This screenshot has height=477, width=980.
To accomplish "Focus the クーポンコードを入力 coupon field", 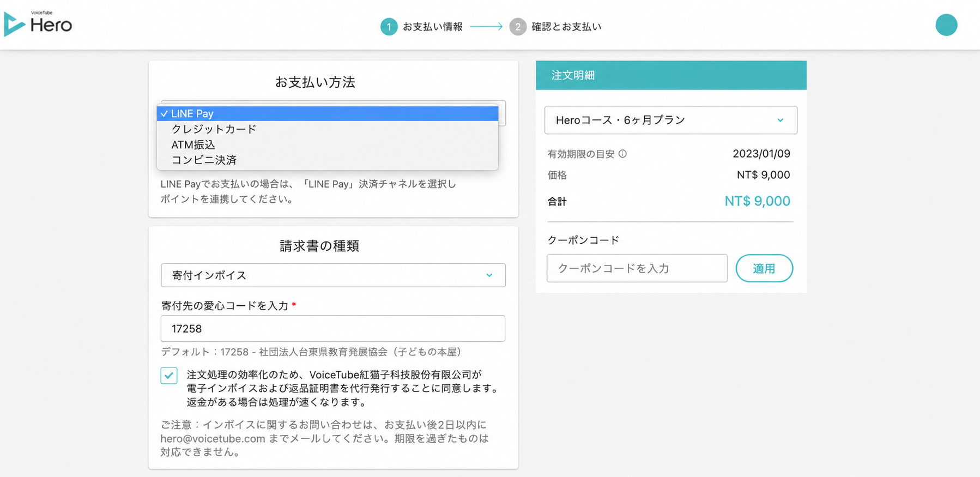I will click(637, 268).
